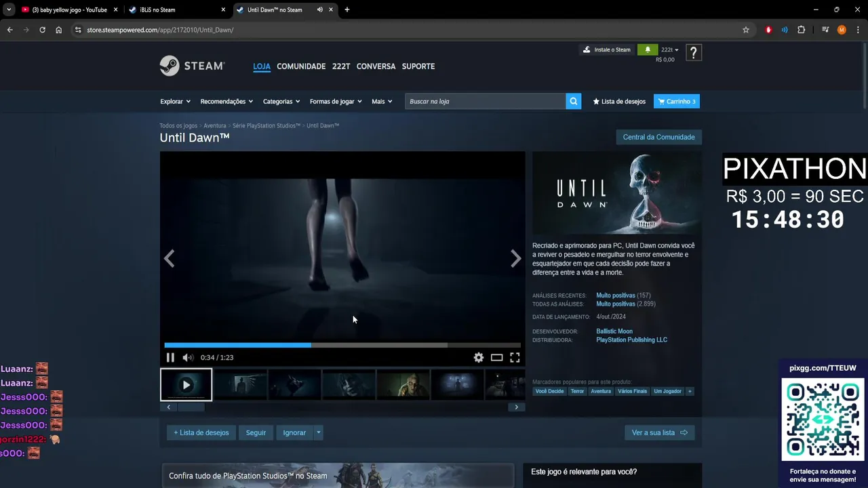
Task: Show previous media with left arrow
Action: [x=169, y=258]
